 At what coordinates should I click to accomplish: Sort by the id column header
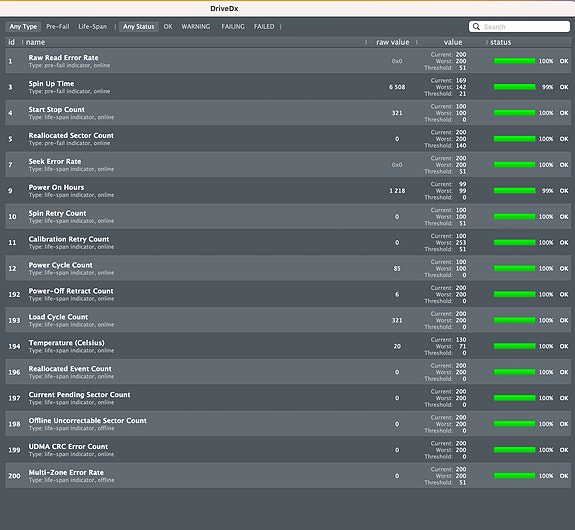click(12, 42)
